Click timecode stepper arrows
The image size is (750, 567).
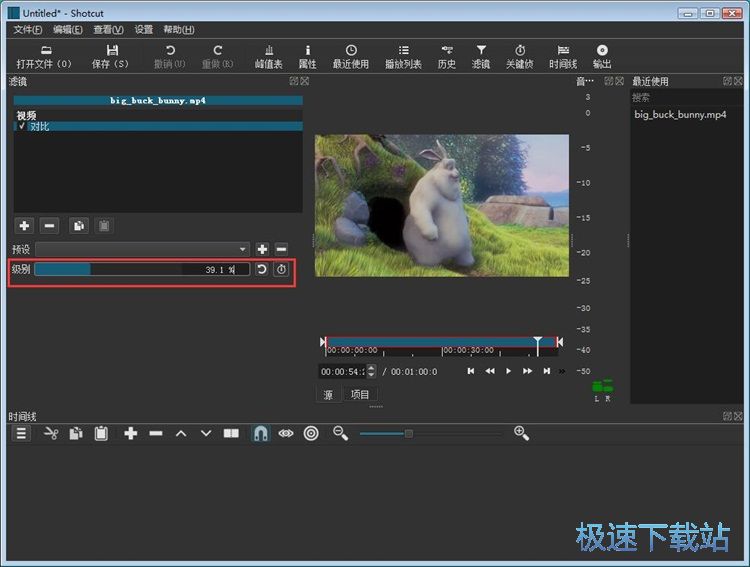(371, 372)
